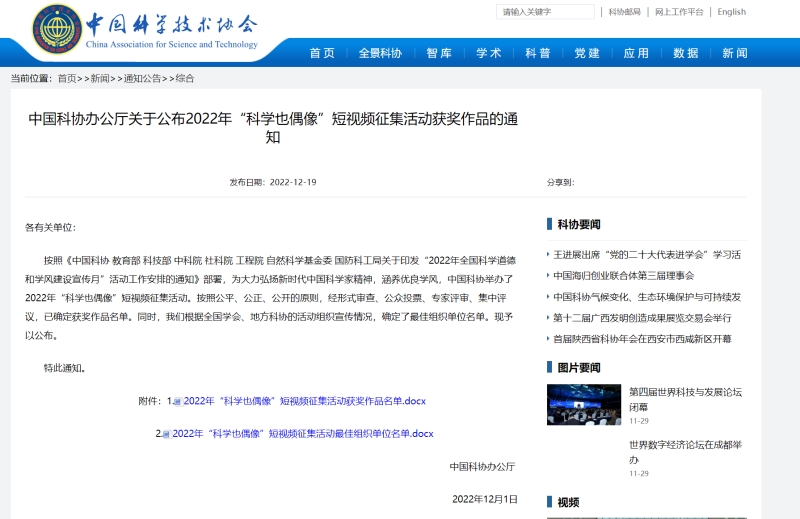Open 第四届世界科技与发展论坛 news thumbnail image

click(x=583, y=404)
